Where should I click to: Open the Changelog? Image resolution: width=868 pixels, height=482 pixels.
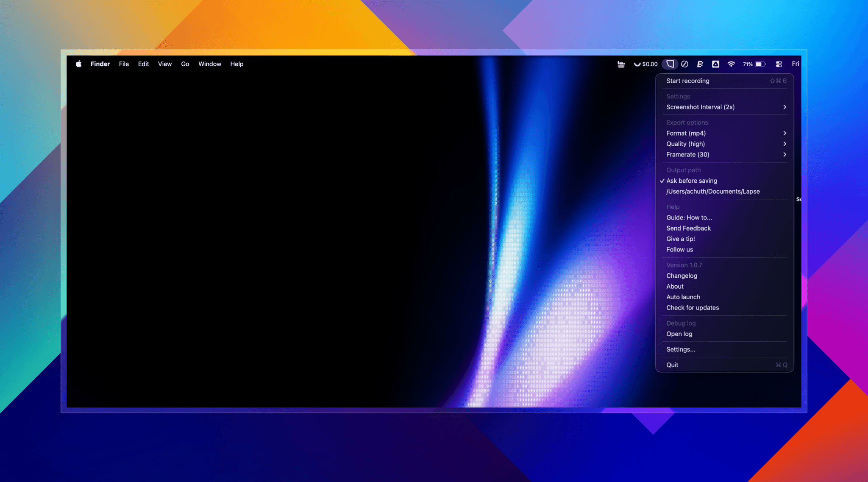click(x=724, y=276)
